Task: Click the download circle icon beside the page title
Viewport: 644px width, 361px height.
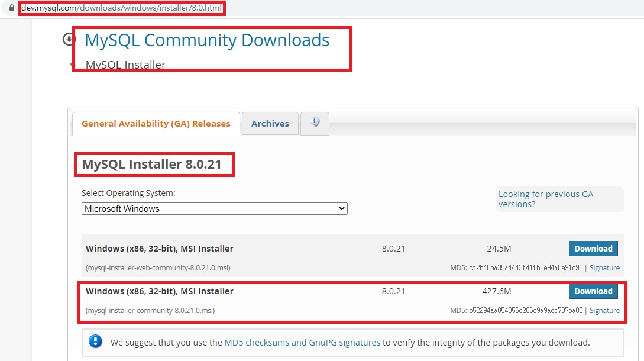Action: tap(68, 40)
